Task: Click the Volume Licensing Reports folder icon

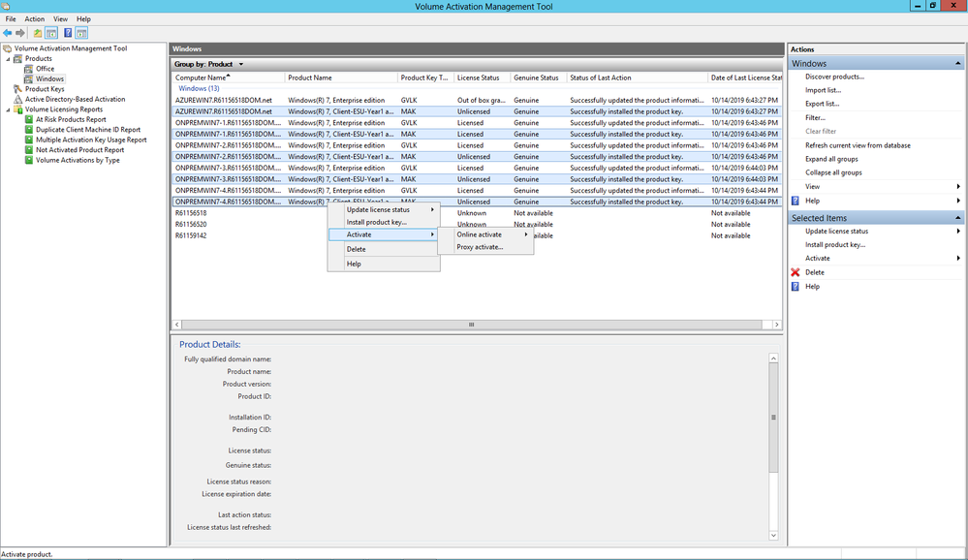Action: [x=17, y=109]
